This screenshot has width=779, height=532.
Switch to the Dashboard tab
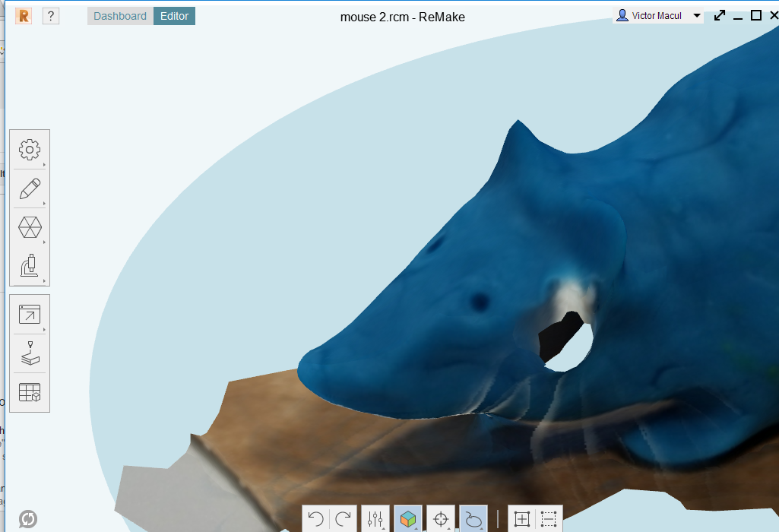point(120,16)
